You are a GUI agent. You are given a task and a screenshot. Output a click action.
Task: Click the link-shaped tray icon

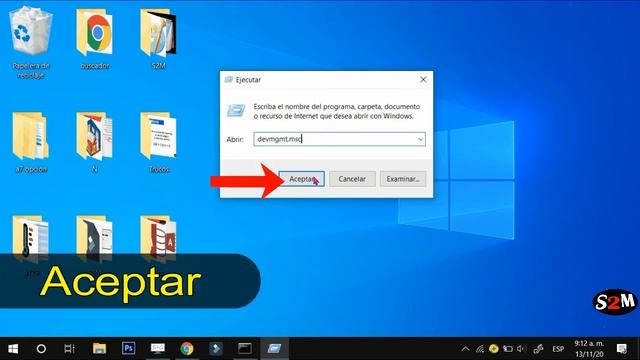pos(538,349)
